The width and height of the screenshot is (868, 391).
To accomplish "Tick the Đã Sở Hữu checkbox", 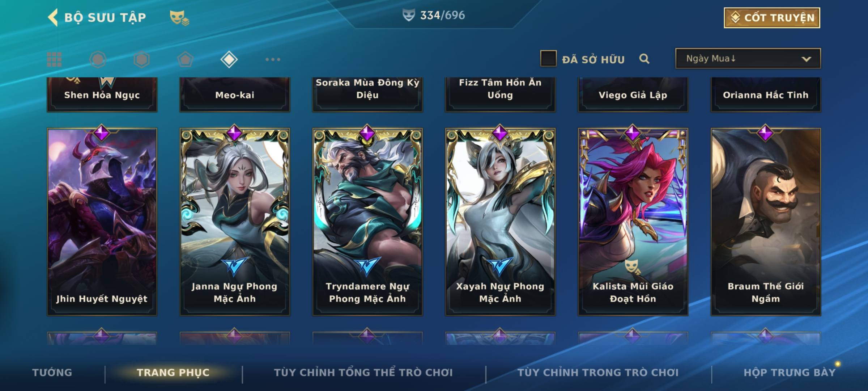I will pyautogui.click(x=548, y=58).
